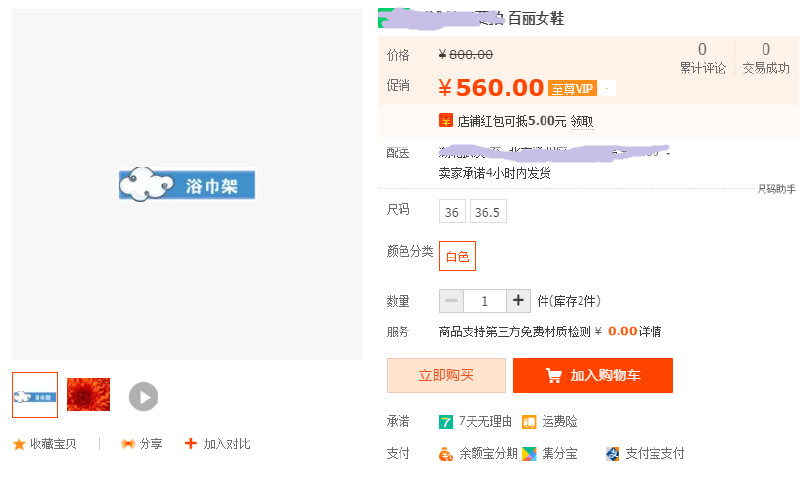The height and width of the screenshot is (478, 800).
Task: Click the 运费险 label
Action: 560,421
